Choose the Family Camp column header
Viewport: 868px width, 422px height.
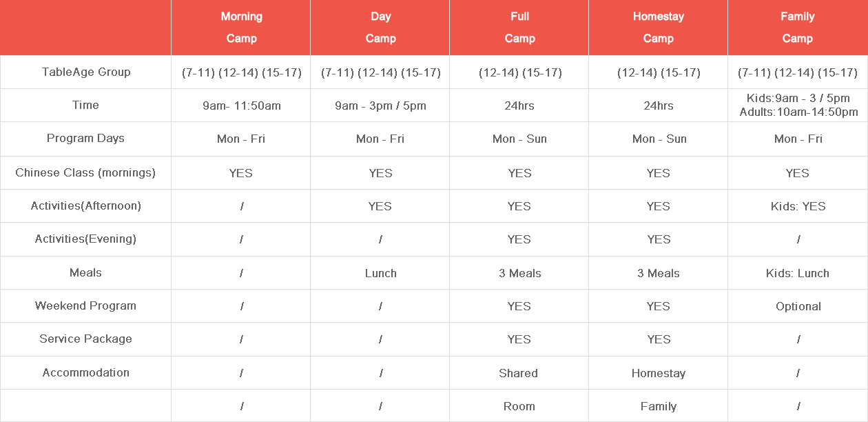pos(798,28)
